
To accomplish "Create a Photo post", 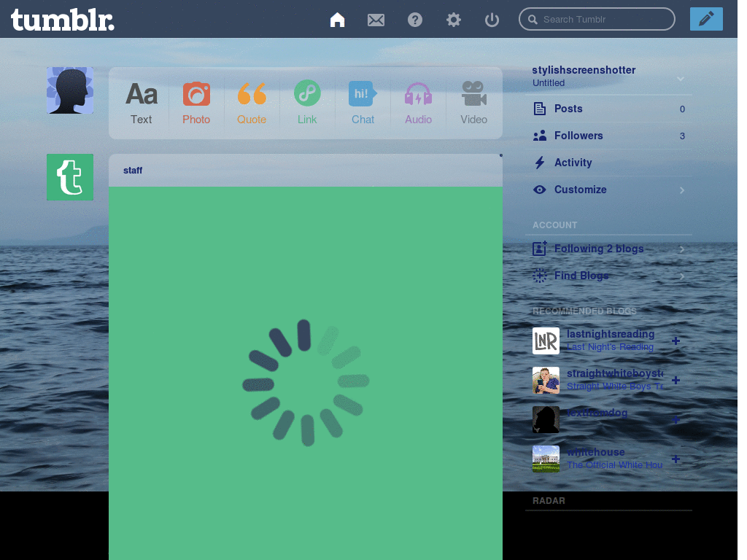I will [x=196, y=104].
